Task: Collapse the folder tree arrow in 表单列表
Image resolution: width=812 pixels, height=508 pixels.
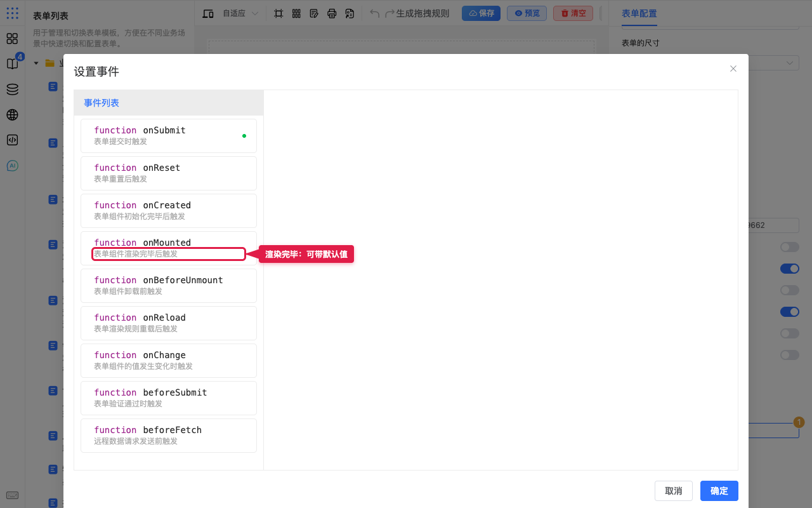Action: pyautogui.click(x=36, y=63)
